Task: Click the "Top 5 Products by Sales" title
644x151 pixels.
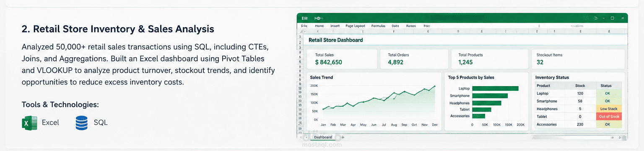Action: 471,77
